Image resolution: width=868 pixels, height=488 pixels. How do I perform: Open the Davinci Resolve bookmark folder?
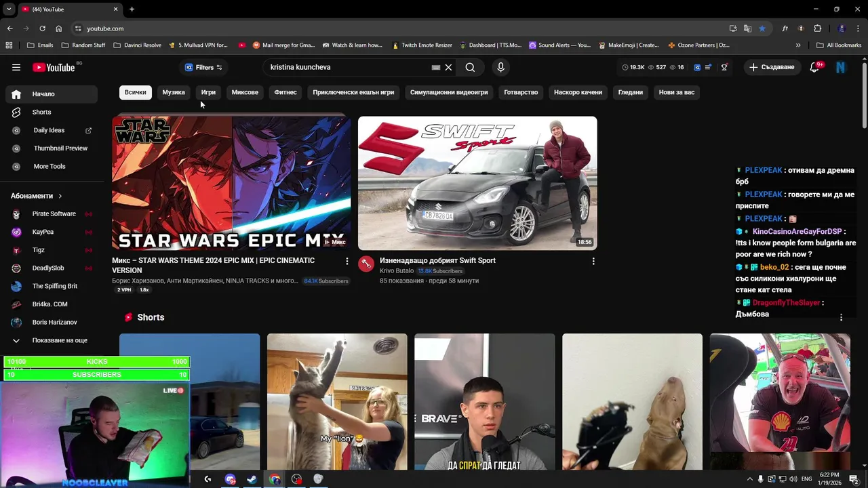coord(137,45)
